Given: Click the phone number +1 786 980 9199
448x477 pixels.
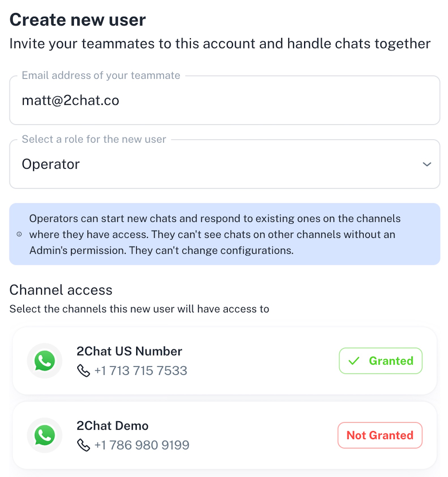Looking at the screenshot, I should (142, 445).
